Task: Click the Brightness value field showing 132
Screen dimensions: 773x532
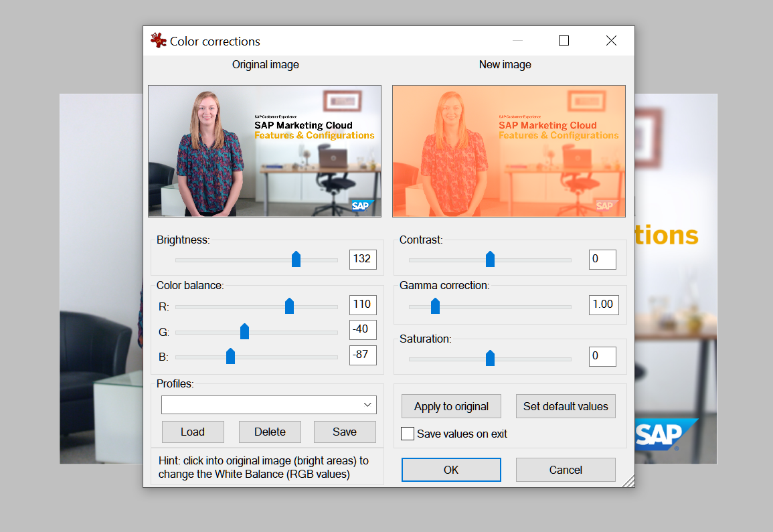Action: tap(363, 260)
